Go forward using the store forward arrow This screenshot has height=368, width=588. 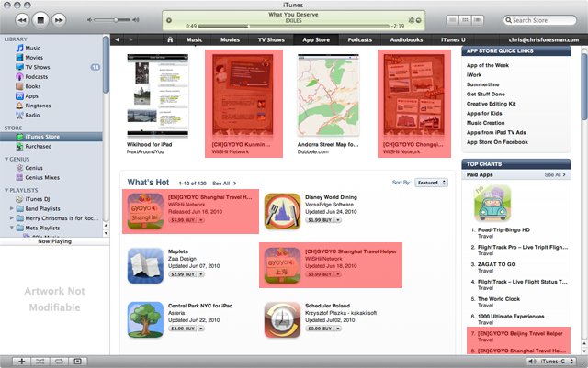tap(130, 39)
